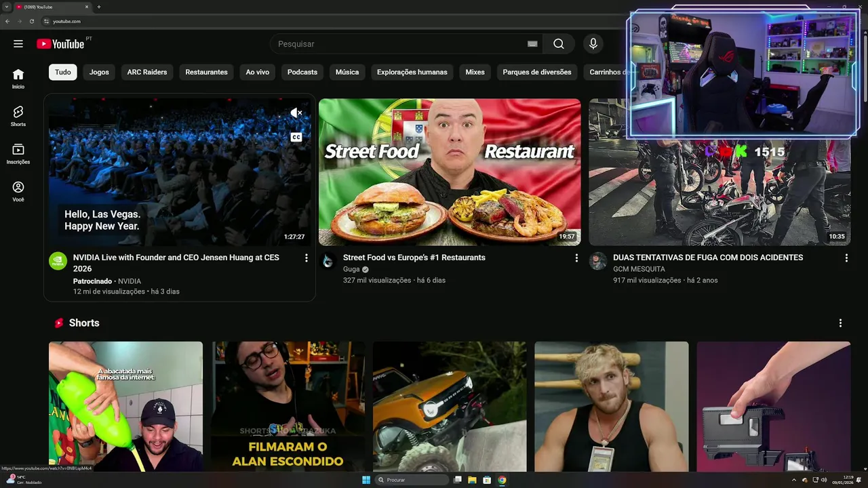Open the on-screen keyboard in the search box
This screenshot has height=488, width=868.
(x=532, y=44)
